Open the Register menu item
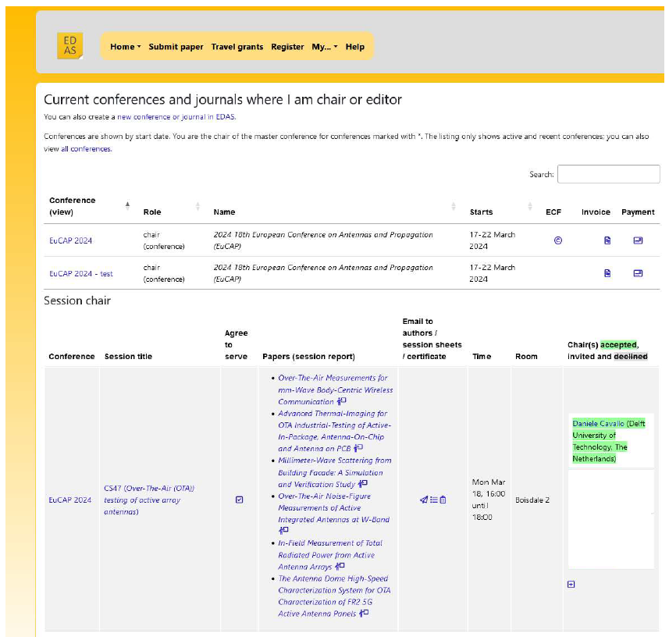 click(x=287, y=47)
